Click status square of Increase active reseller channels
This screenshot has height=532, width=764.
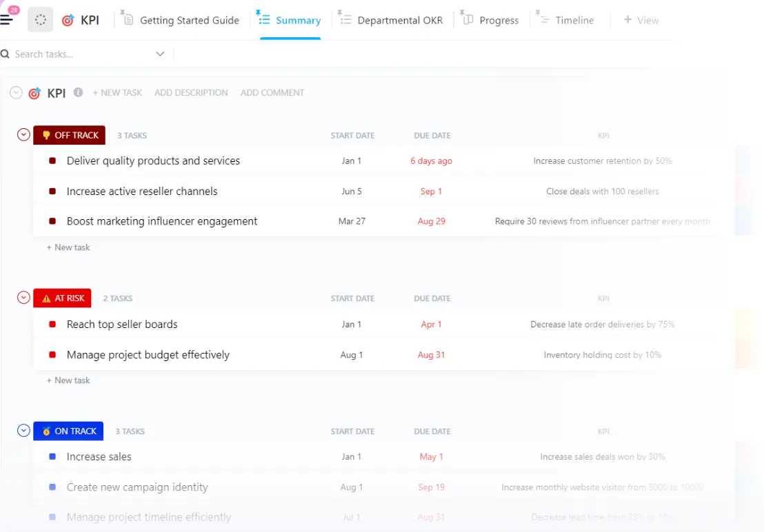point(52,192)
